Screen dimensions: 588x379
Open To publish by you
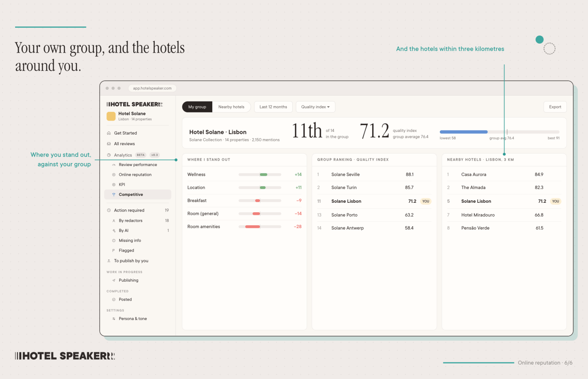point(138,261)
